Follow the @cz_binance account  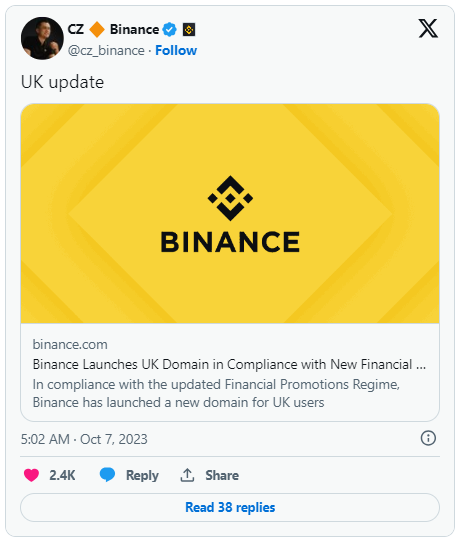click(176, 50)
